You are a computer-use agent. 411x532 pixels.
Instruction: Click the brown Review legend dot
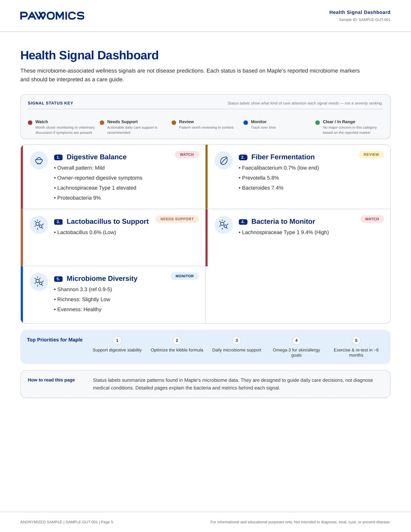(174, 122)
